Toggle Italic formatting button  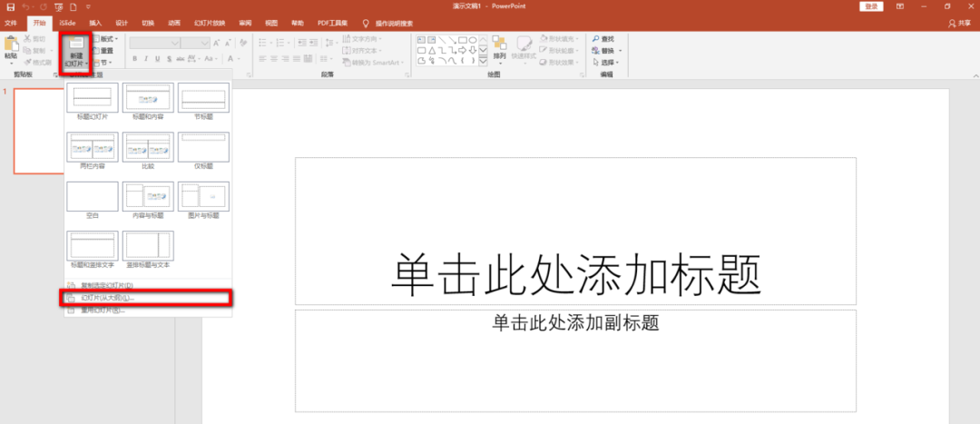click(145, 60)
